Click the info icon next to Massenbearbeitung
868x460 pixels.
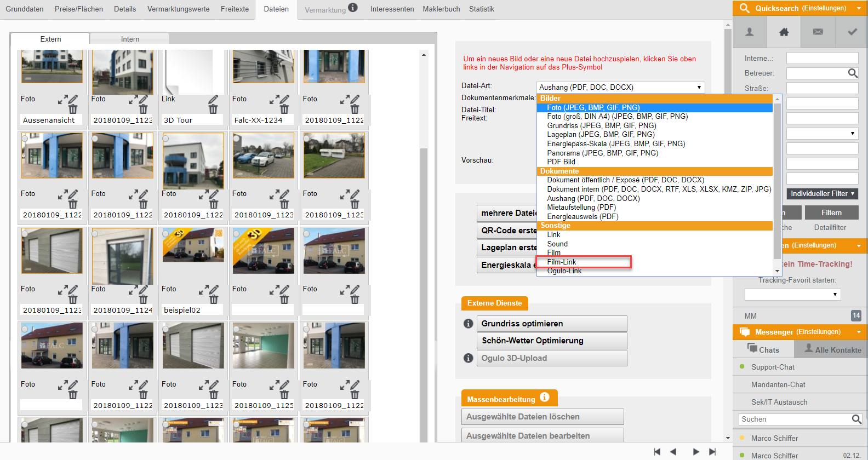point(544,398)
